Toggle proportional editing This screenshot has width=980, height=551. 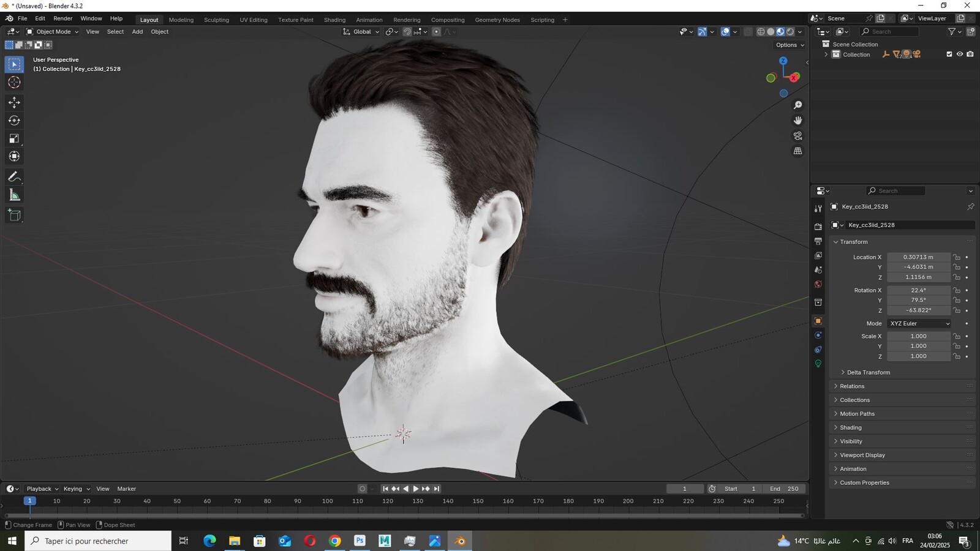[x=436, y=32]
